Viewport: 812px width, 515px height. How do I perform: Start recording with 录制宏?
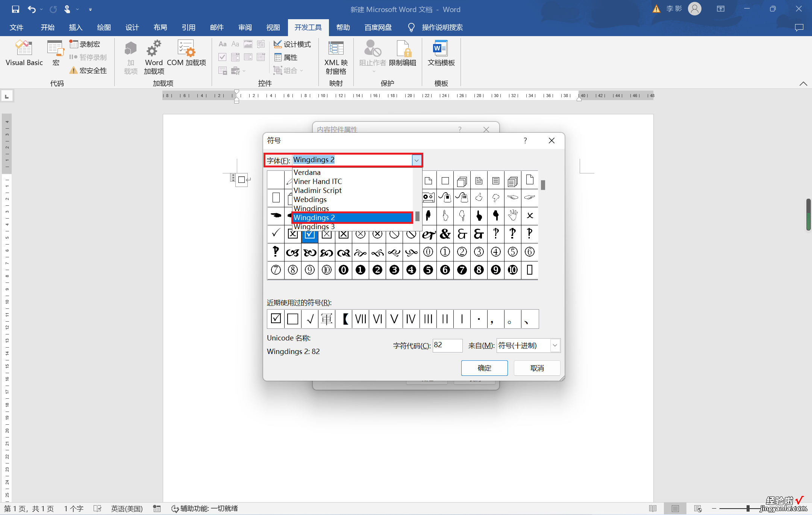(85, 44)
